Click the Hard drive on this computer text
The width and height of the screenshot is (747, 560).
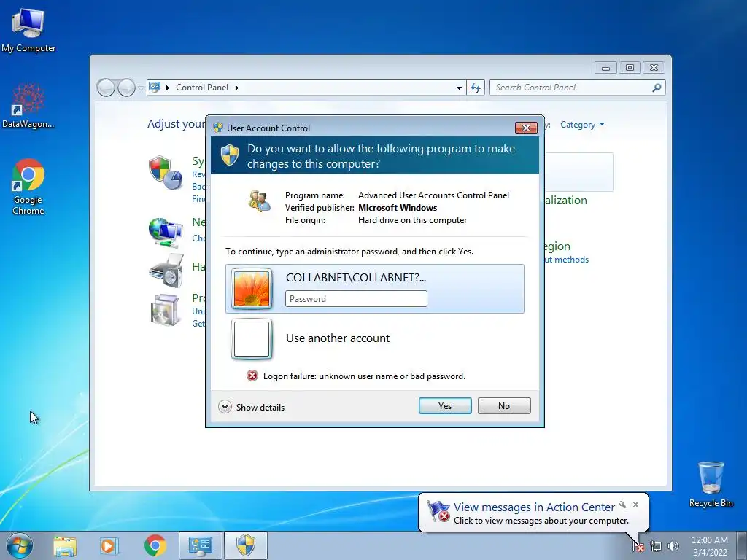[x=413, y=220]
